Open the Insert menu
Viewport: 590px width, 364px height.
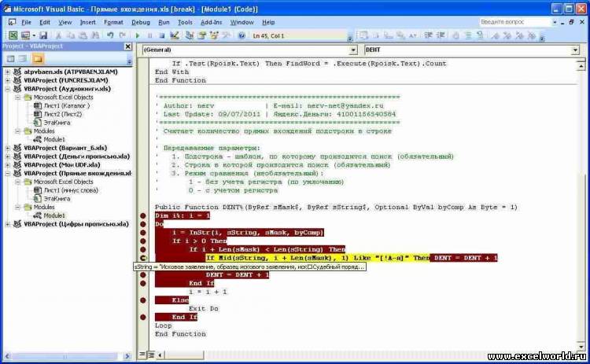(x=87, y=22)
